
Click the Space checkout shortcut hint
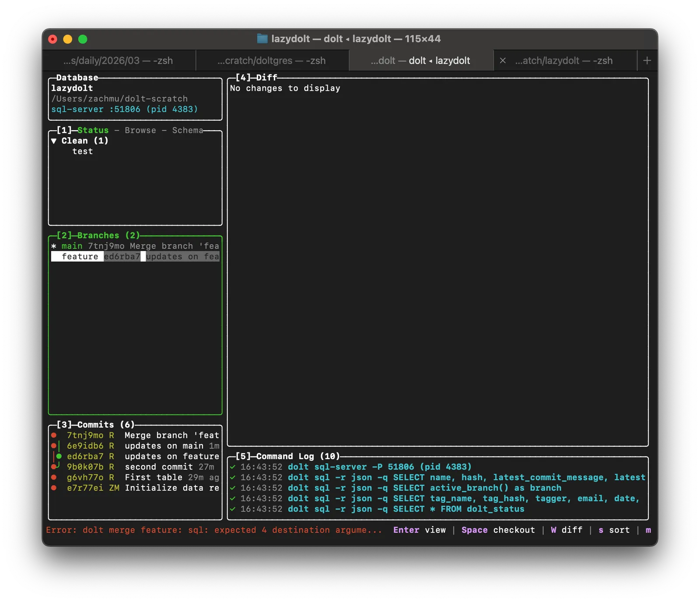pos(498,530)
